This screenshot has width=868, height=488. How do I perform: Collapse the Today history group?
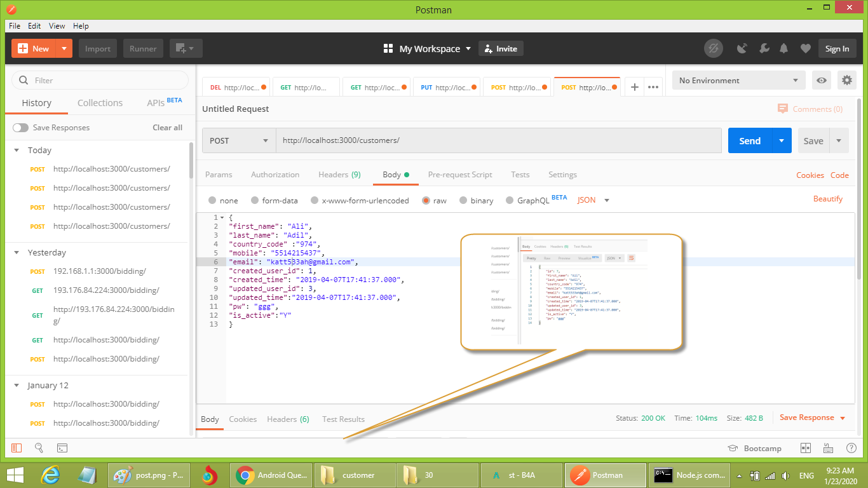pos(17,151)
